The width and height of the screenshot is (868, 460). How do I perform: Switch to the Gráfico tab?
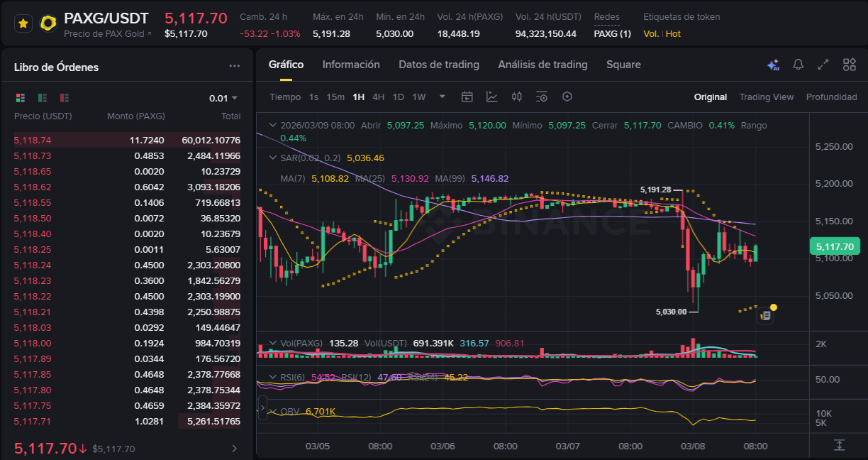pyautogui.click(x=286, y=65)
